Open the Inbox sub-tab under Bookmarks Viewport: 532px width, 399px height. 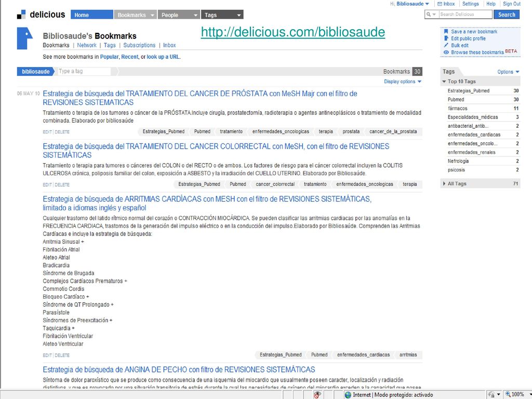click(x=169, y=45)
